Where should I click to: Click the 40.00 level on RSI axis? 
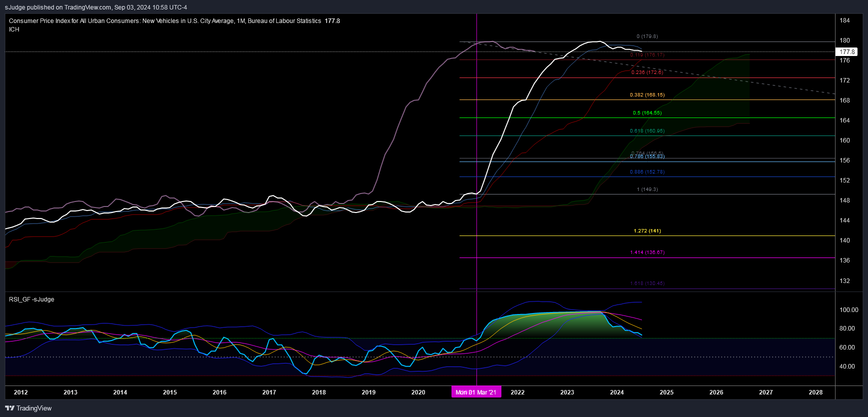click(x=847, y=366)
